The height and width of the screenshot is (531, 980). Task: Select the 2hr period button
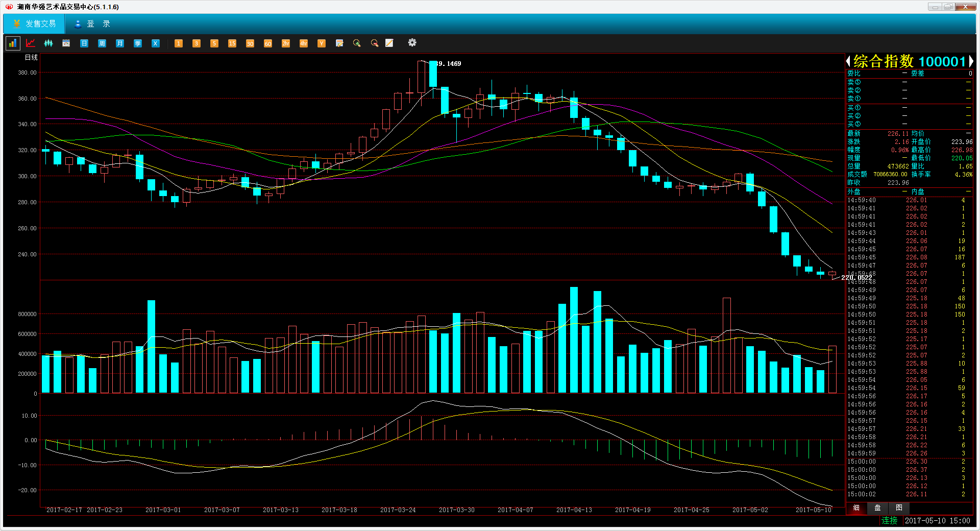click(x=286, y=43)
